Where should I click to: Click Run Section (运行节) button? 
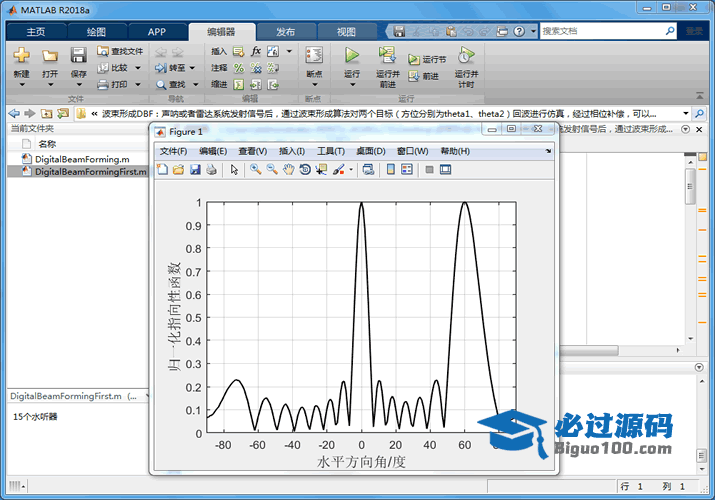(x=427, y=59)
